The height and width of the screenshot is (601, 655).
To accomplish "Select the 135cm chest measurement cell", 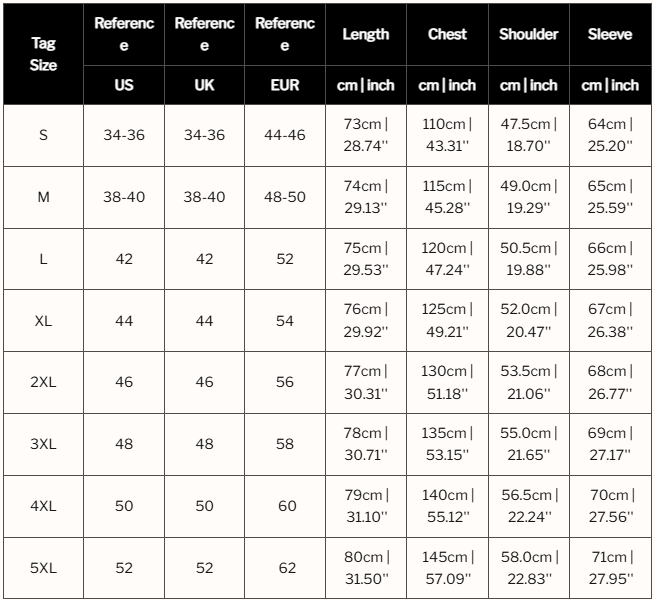I will pos(447,444).
